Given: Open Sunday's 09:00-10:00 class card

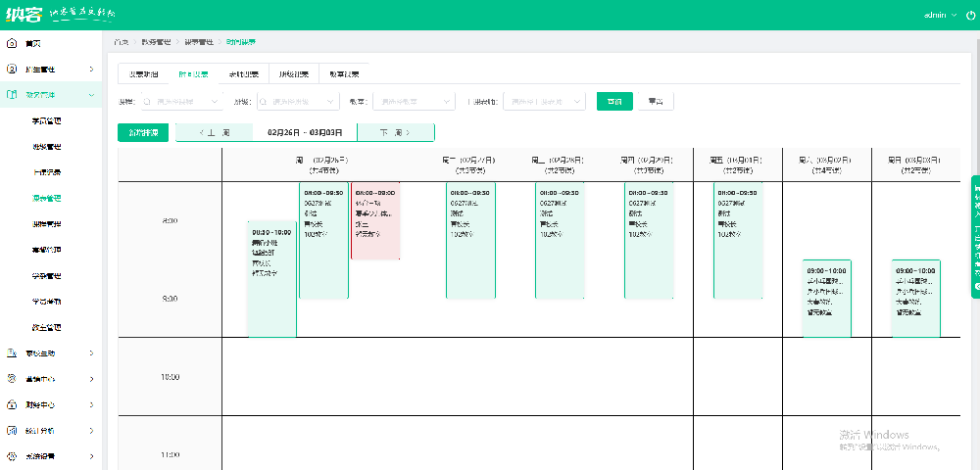Looking at the screenshot, I should (916, 299).
